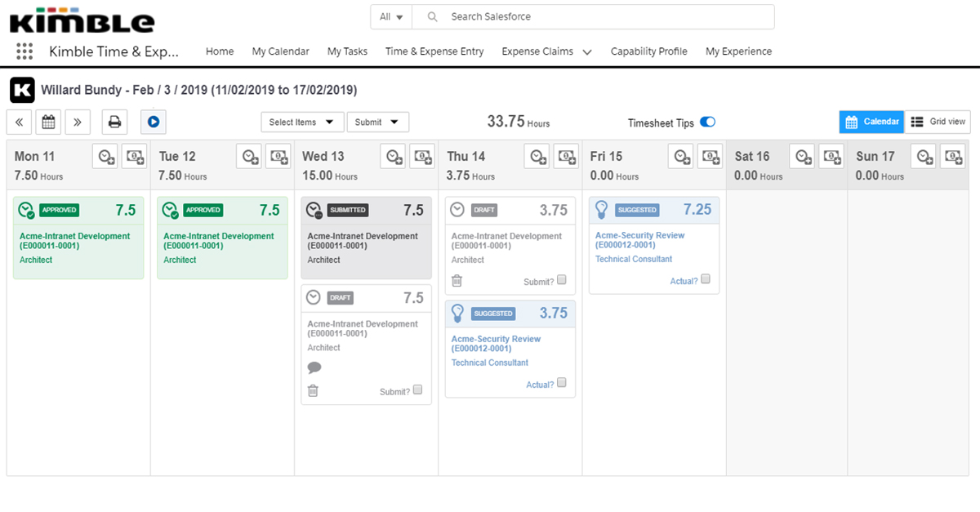980x512 pixels.
Task: Print the timesheet using printer icon
Action: (x=115, y=122)
